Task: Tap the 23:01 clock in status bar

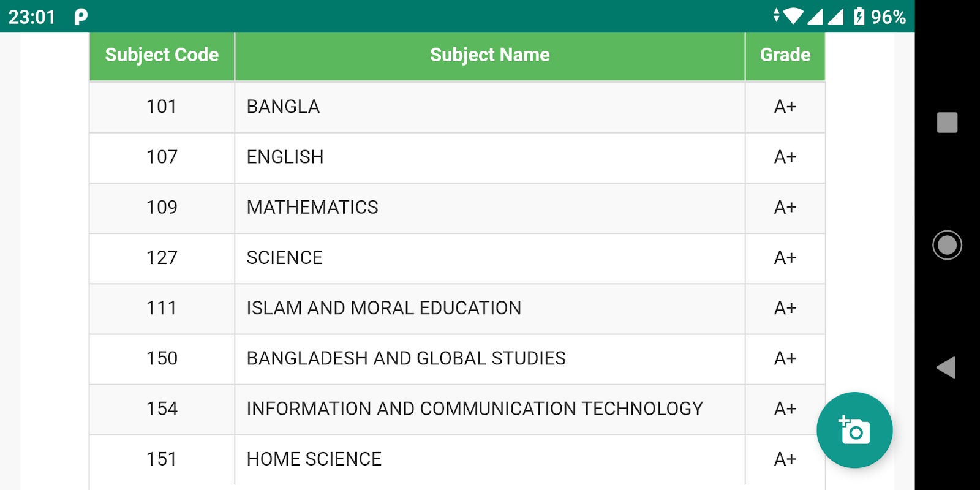Action: click(32, 17)
